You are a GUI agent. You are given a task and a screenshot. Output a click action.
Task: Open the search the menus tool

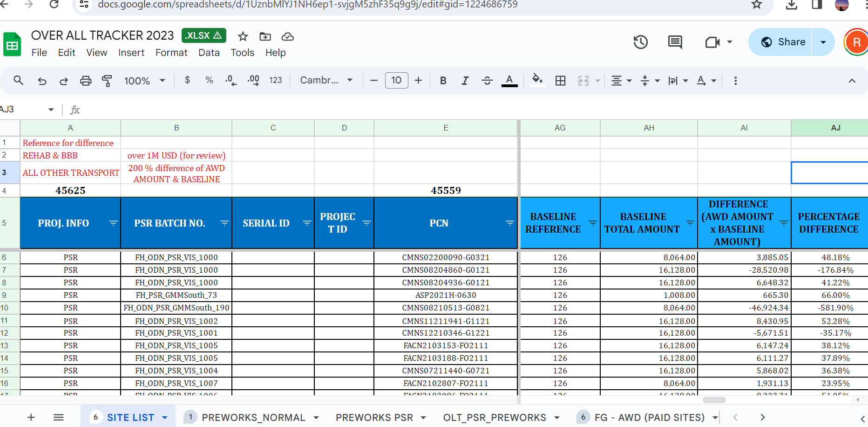(18, 81)
